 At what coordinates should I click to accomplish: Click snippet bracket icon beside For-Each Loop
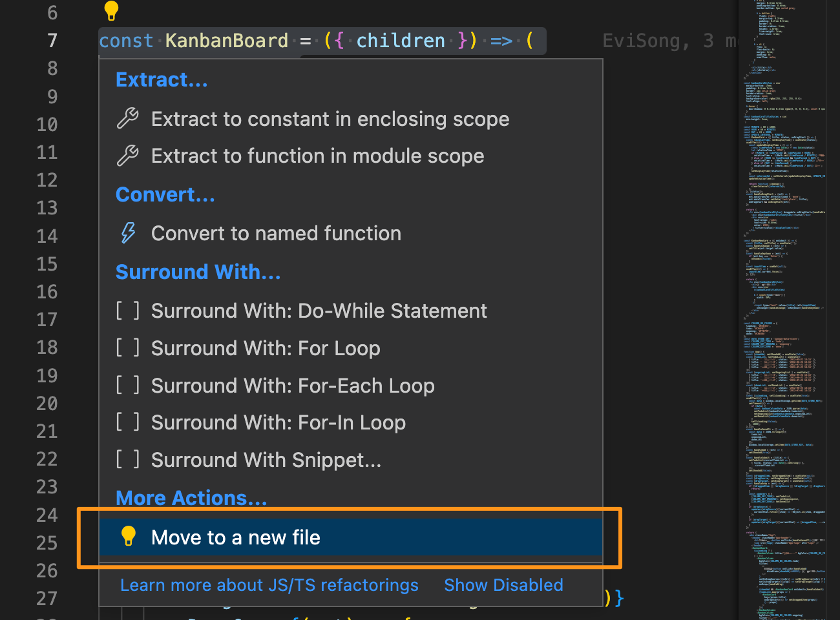[x=127, y=386]
